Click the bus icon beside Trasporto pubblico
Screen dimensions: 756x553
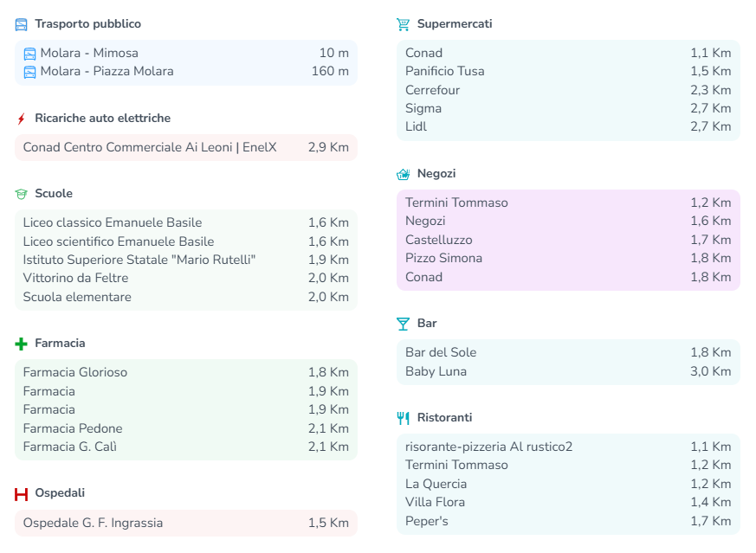[22, 24]
